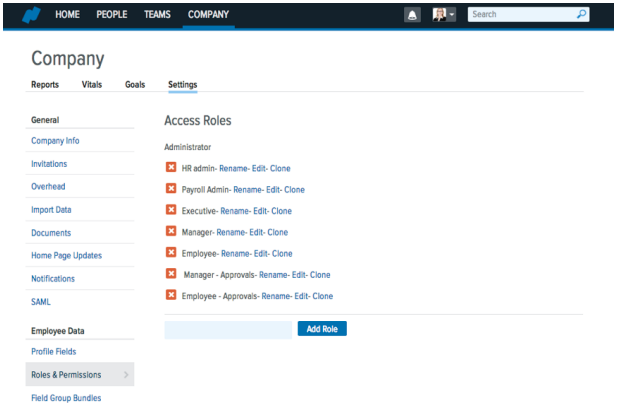
Task: Go to HOME in top navigation
Action: [x=67, y=15]
